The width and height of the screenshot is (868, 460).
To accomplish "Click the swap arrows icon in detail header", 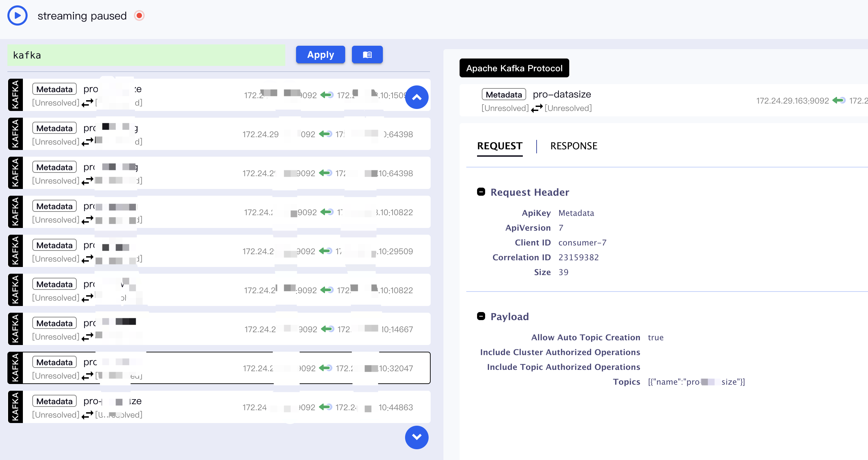I will point(536,108).
